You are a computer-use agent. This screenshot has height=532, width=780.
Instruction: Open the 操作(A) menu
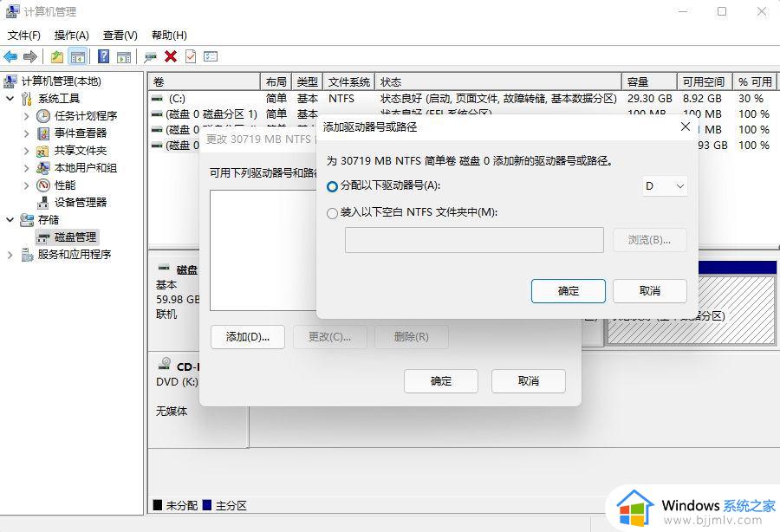72,36
